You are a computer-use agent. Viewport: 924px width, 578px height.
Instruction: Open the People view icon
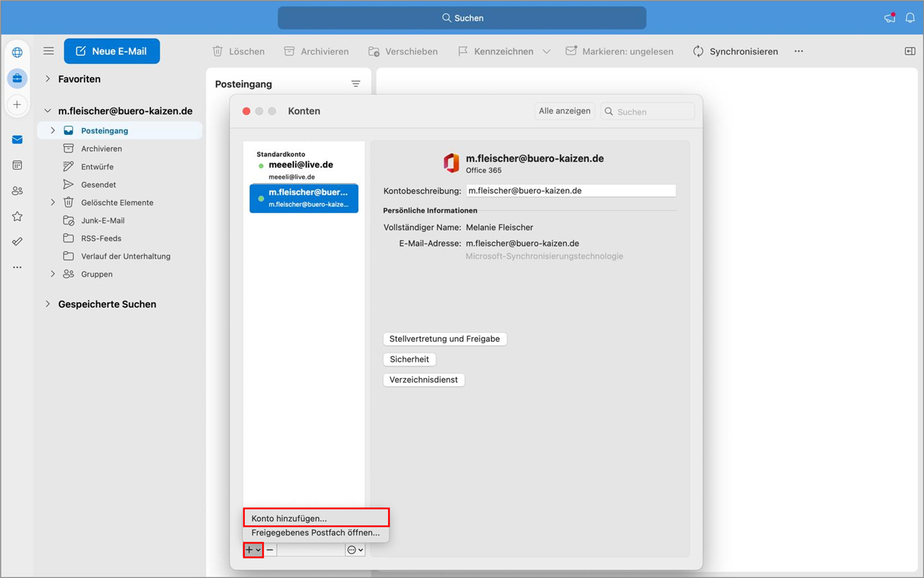pyautogui.click(x=17, y=190)
